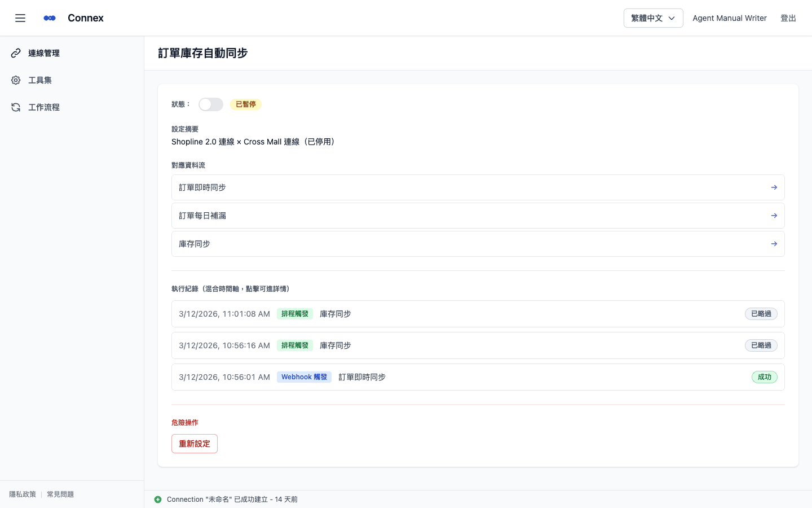Click 已略過 badge on 11:01:08 record
Screen dimensions: 812x508
click(761, 314)
